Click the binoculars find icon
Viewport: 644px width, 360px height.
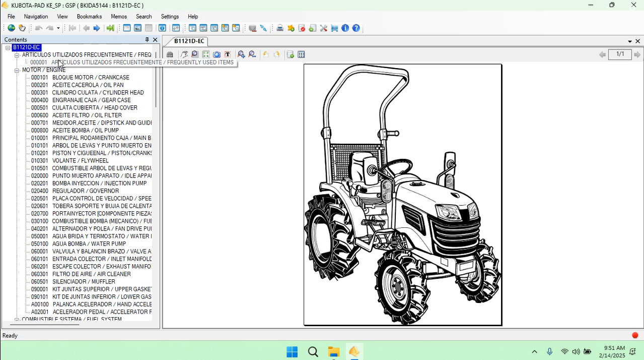[170, 54]
